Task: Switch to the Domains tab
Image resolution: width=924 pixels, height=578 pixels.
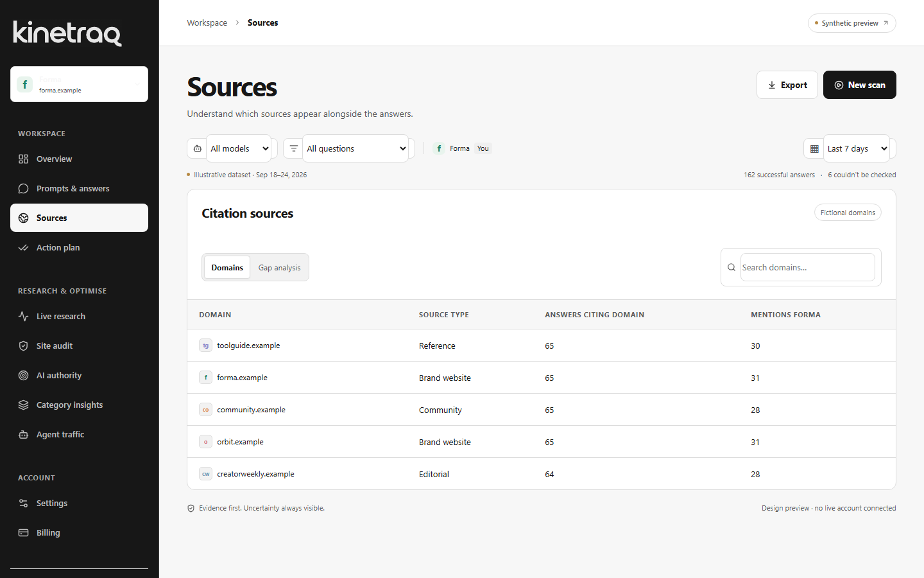Action: tap(227, 267)
